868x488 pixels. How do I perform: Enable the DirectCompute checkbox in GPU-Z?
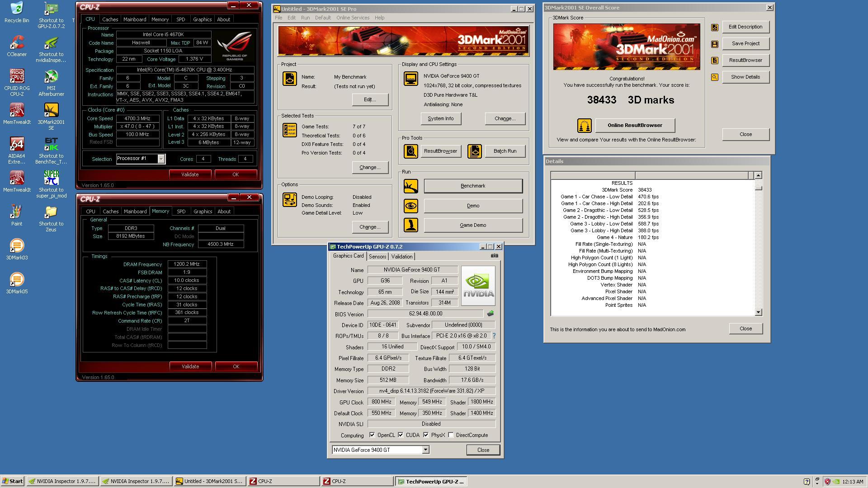coord(451,435)
